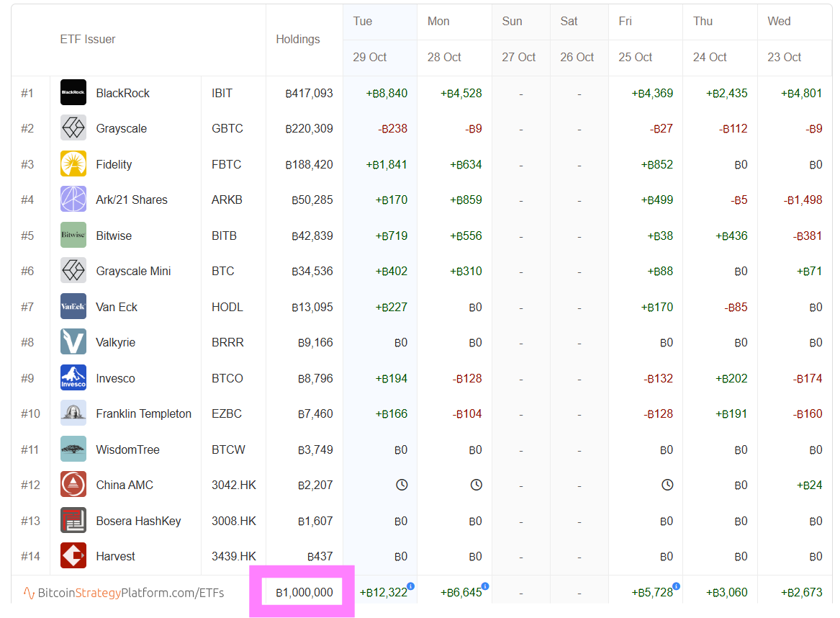This screenshot has height=618, width=840.
Task: Click the Franklin Templeton portrait icon
Action: tap(73, 413)
